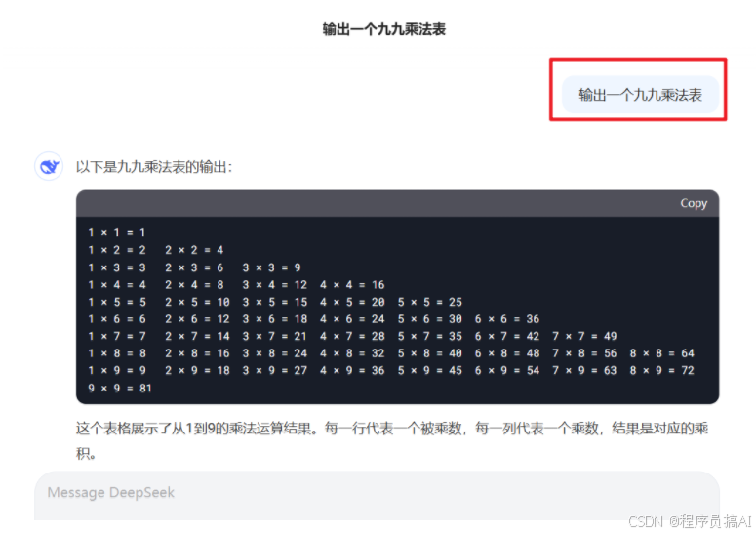Image resolution: width=756 pixels, height=535 pixels.
Task: Click the last line 9 × 9 = 81
Action: coord(120,388)
